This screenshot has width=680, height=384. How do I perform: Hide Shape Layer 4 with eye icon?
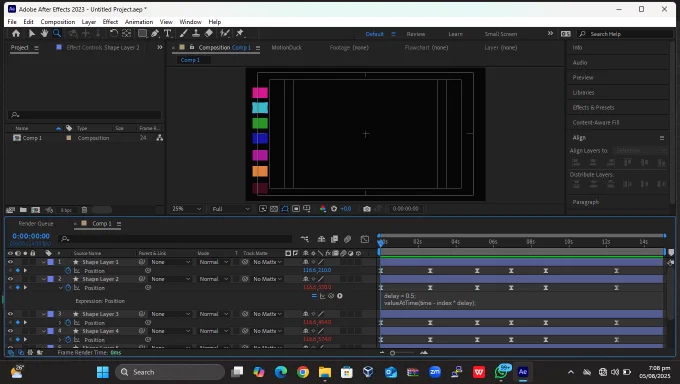click(10, 331)
